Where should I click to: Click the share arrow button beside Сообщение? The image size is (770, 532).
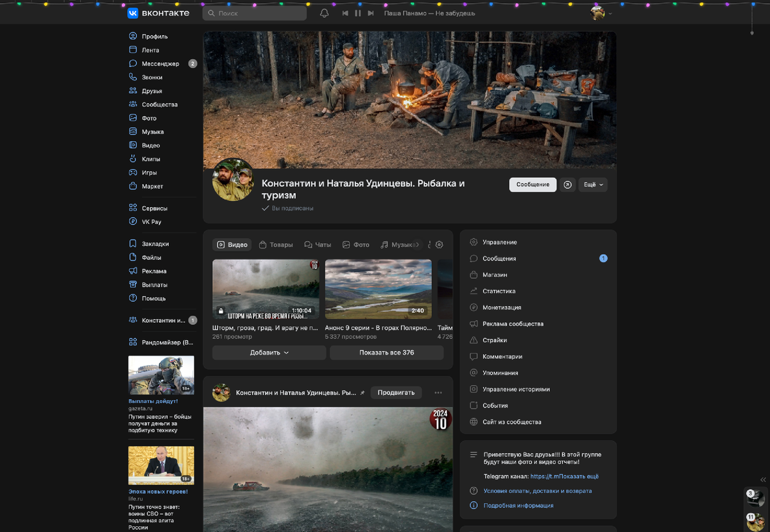point(567,185)
